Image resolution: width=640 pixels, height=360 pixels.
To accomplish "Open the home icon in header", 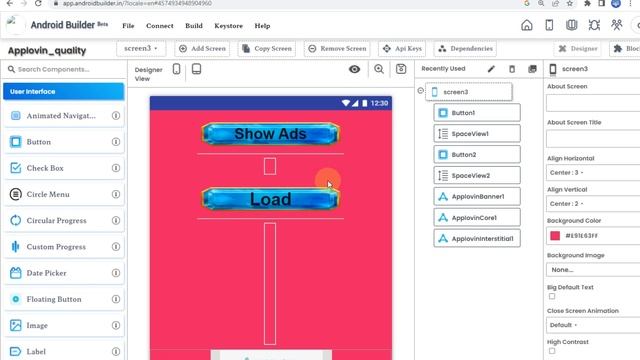I will (527, 25).
